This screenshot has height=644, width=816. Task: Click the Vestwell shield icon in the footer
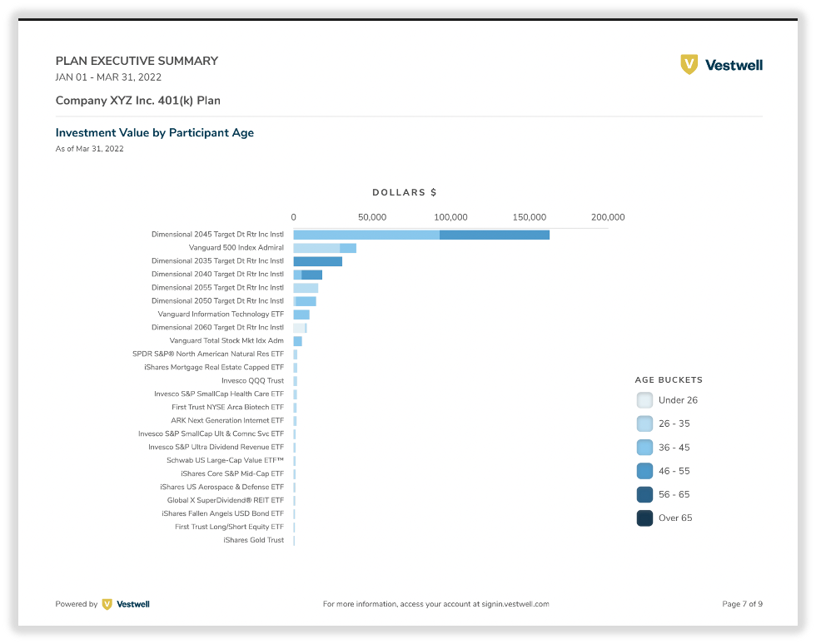tap(107, 604)
